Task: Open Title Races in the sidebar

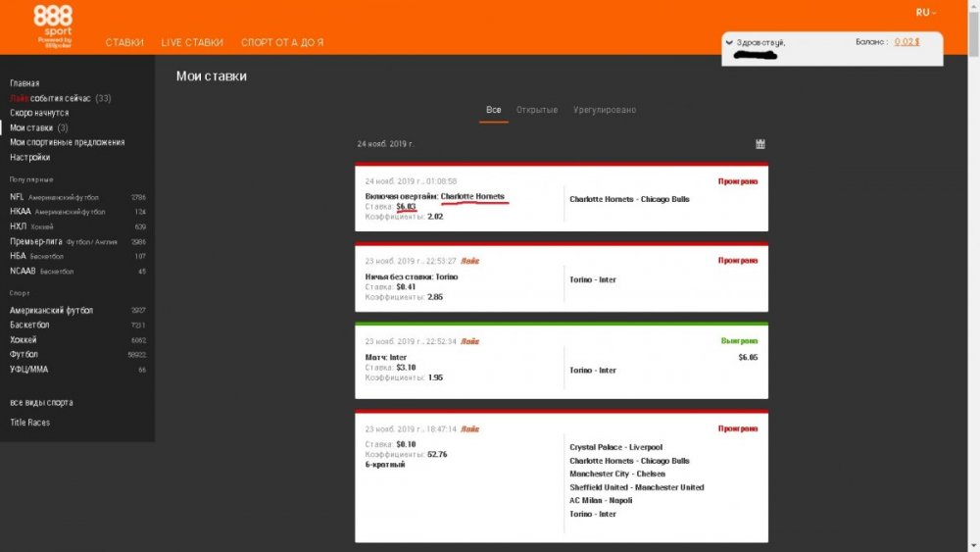Action: 29,423
